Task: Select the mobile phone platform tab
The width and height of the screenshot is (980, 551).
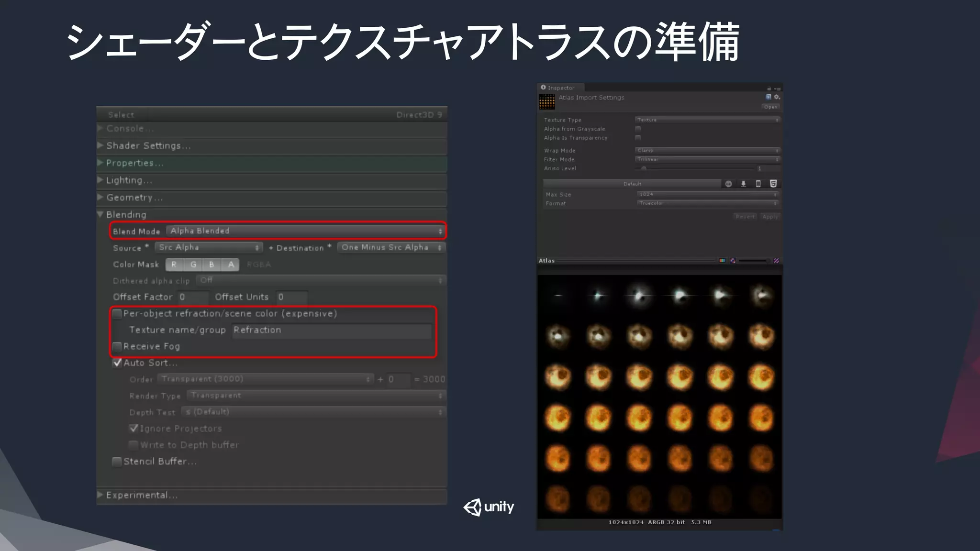Action: [758, 184]
